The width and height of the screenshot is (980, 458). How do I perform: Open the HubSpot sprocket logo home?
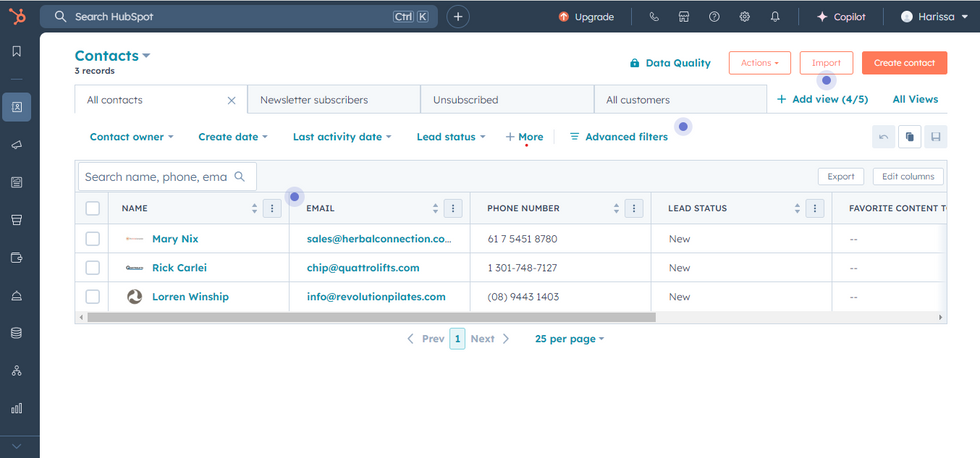[x=17, y=17]
